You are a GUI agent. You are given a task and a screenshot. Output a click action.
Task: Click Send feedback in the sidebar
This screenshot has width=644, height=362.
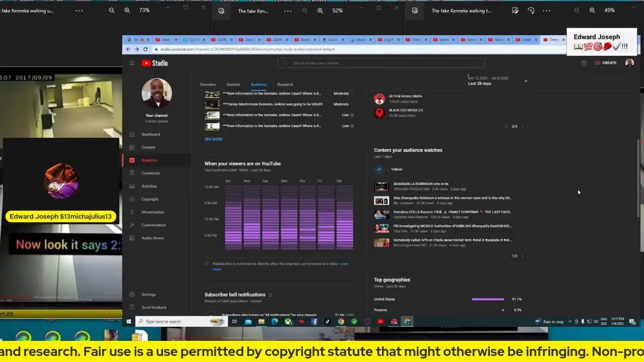(154, 307)
